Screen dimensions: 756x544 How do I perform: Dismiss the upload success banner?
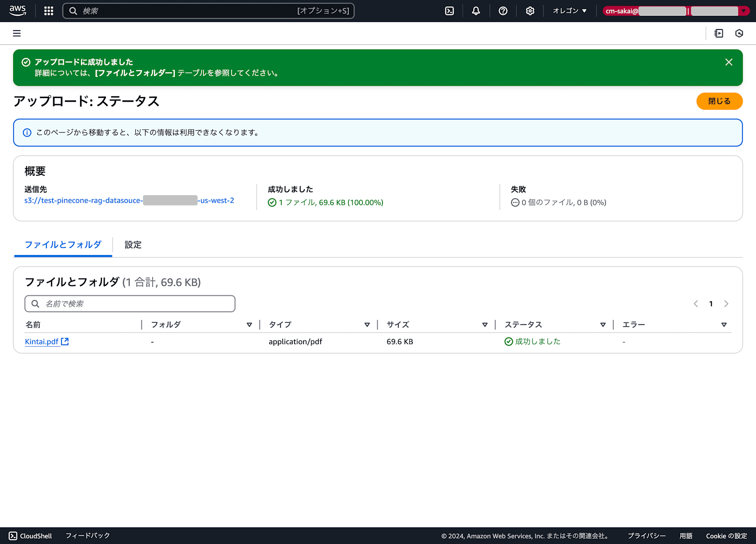729,62
